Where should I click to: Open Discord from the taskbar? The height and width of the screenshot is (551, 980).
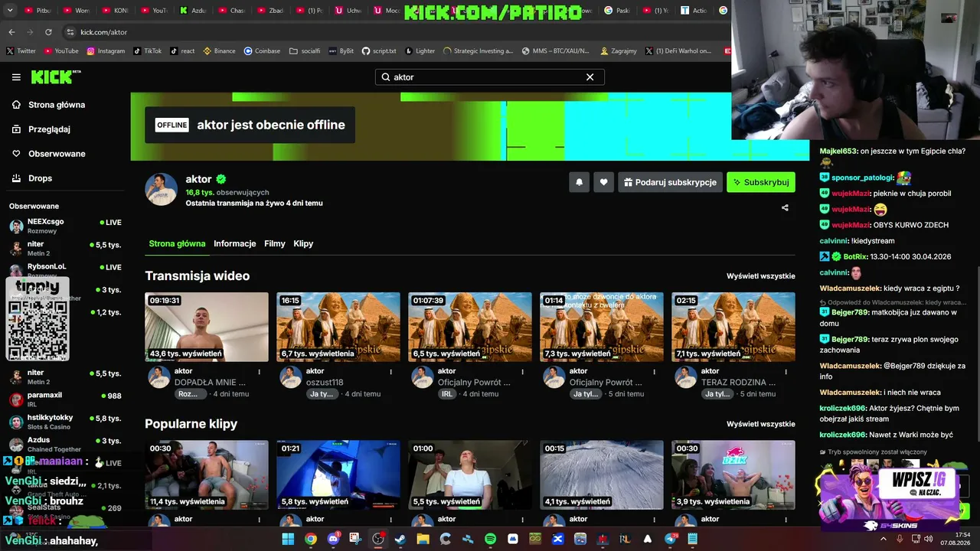click(x=333, y=540)
